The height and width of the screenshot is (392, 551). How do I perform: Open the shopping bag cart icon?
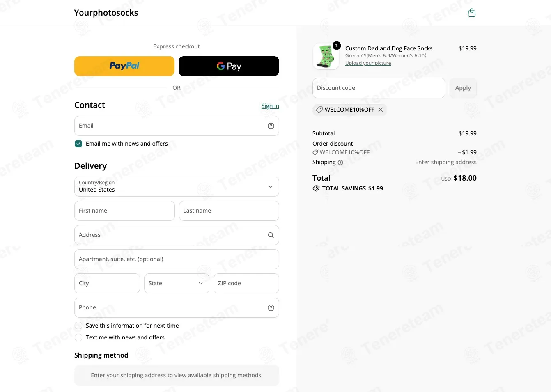[472, 13]
